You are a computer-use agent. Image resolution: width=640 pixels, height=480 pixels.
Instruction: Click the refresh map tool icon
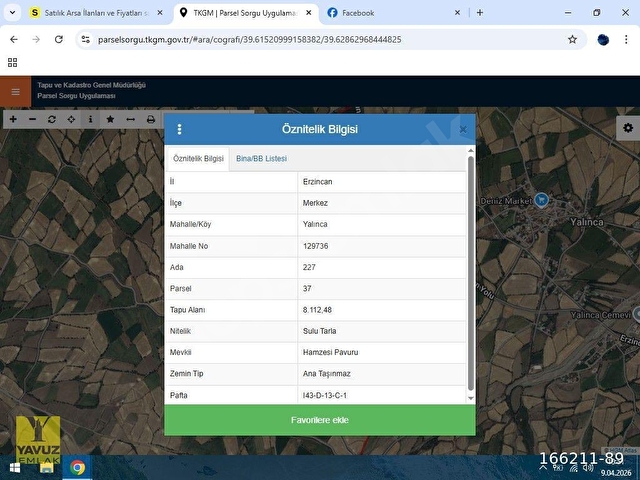(52, 119)
